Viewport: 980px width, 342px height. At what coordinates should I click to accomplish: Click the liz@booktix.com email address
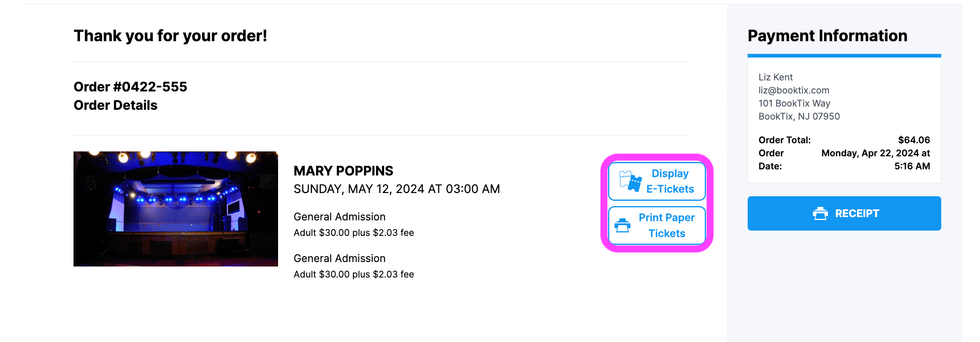[x=794, y=90]
